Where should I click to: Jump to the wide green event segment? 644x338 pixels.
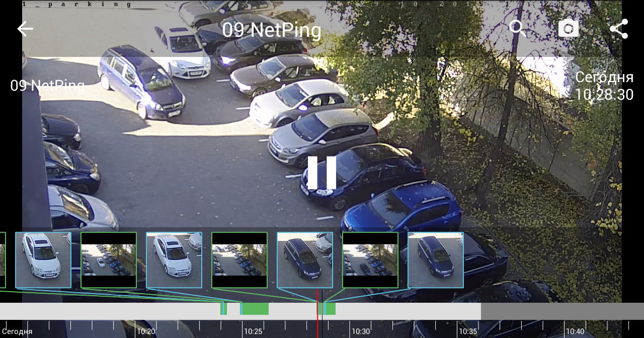(x=255, y=309)
